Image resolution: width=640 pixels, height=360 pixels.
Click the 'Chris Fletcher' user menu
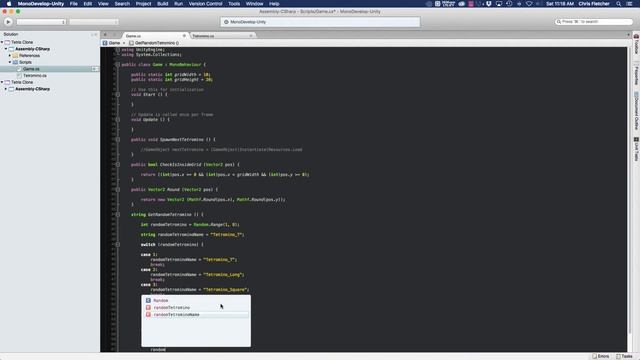click(594, 4)
